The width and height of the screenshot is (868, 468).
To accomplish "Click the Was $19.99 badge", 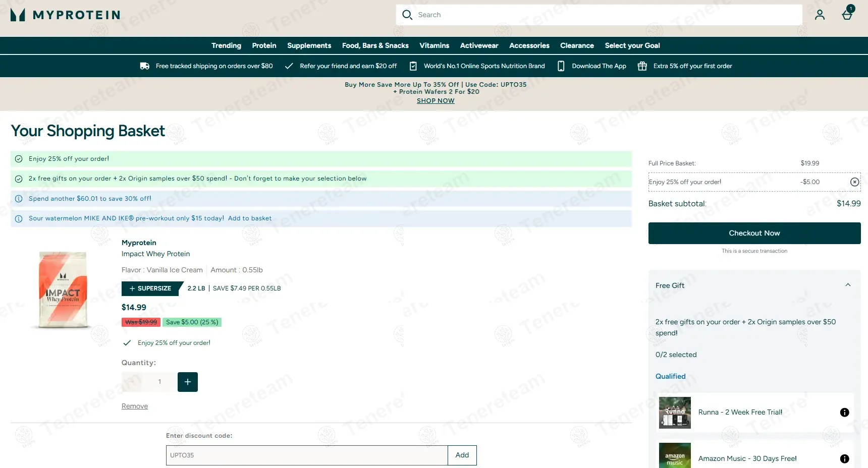I will point(141,322).
